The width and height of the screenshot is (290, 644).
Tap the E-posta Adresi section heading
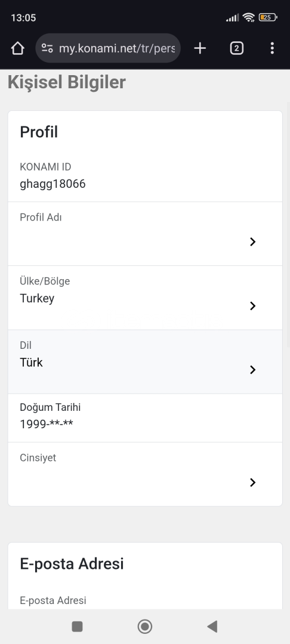coord(72,564)
